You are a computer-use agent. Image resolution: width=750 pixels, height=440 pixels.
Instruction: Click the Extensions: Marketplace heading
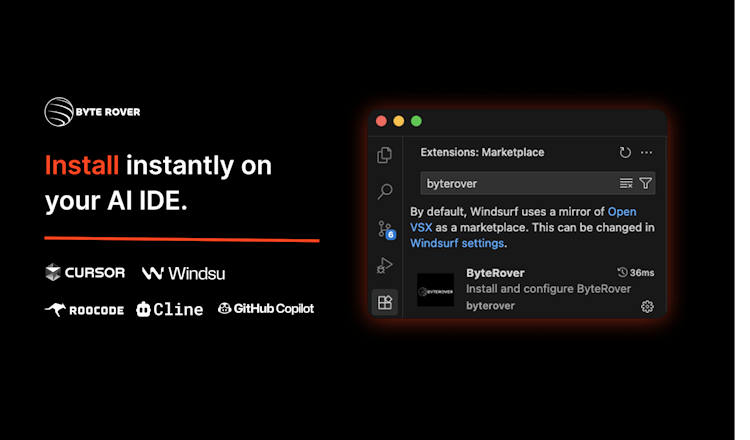[482, 153]
